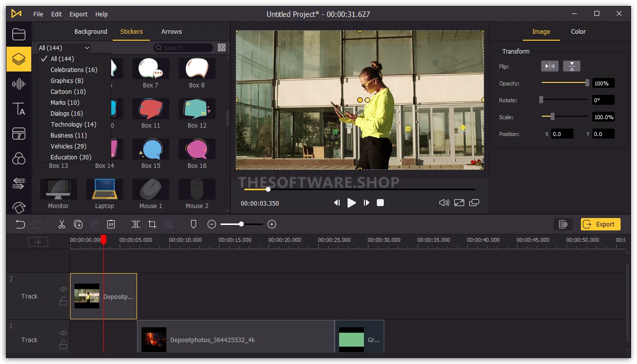Click the undo arrow
This screenshot has width=637, height=364.
point(20,224)
